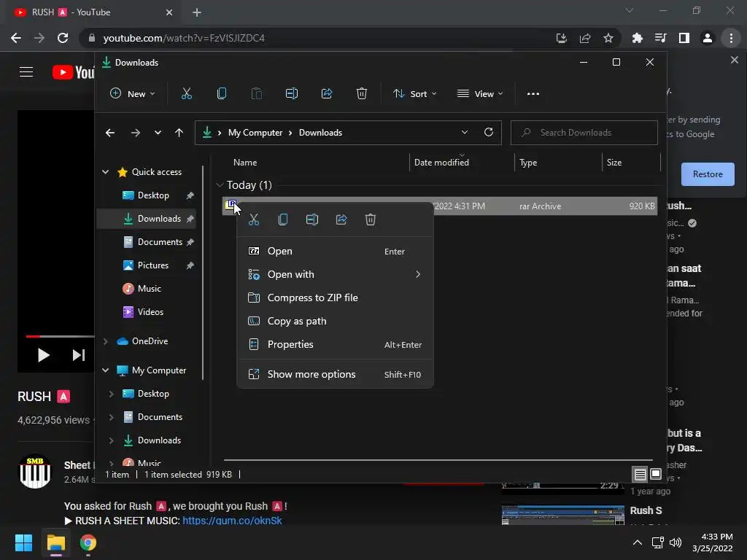747x560 pixels.
Task: Delete the file using context menu trash icon
Action: click(370, 219)
